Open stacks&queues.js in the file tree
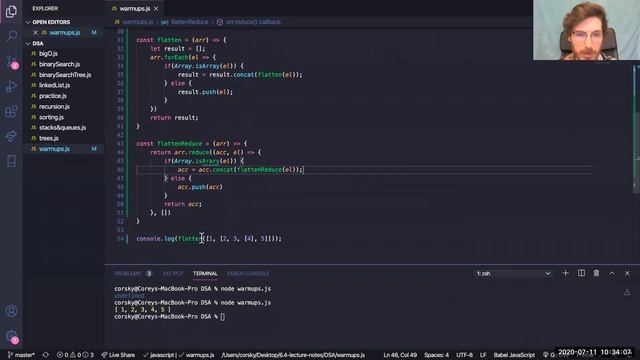 click(63, 128)
